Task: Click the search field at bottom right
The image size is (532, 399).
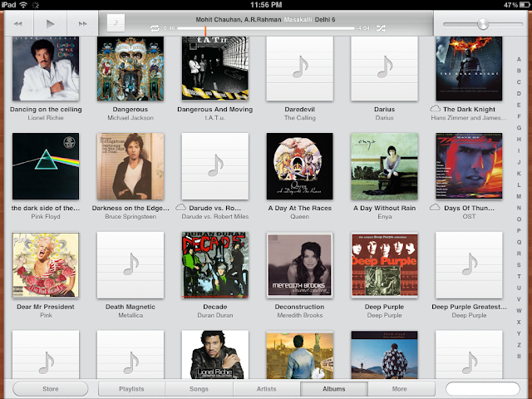Action: tap(482, 389)
